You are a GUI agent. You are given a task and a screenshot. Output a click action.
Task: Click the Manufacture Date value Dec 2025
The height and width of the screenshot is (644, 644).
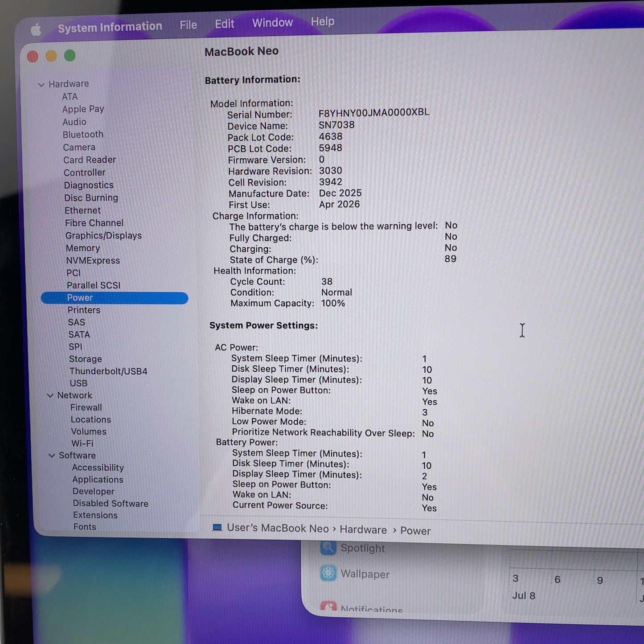point(340,193)
